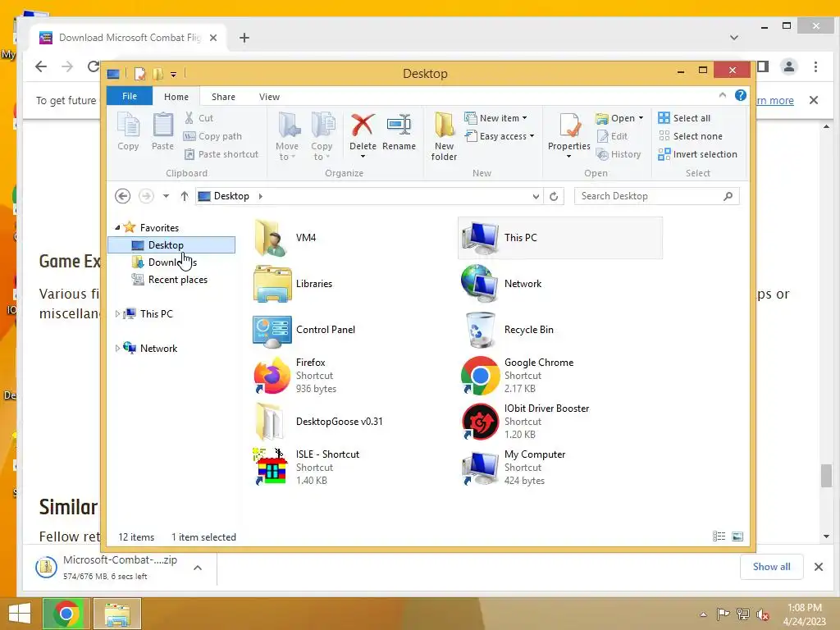Click the Explorer Help question mark icon

click(x=741, y=95)
